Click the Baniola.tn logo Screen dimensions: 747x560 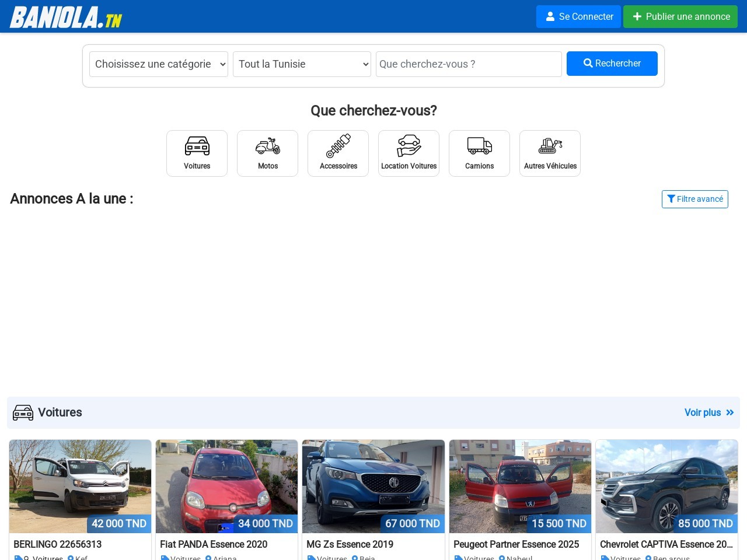(66, 17)
